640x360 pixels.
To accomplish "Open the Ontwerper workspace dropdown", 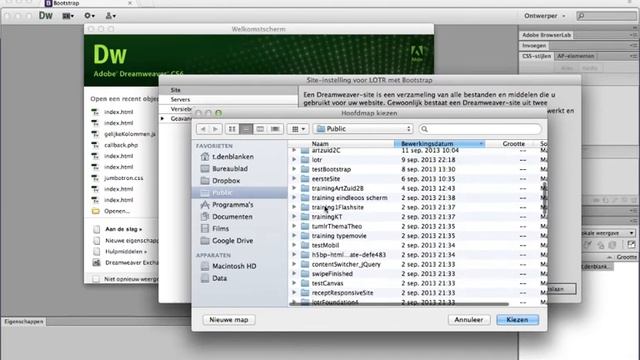I will point(544,16).
